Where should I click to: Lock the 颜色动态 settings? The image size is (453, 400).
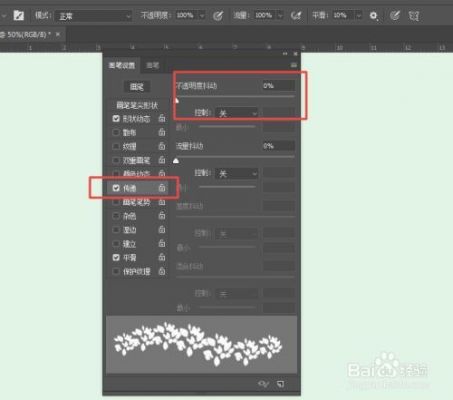click(x=162, y=173)
